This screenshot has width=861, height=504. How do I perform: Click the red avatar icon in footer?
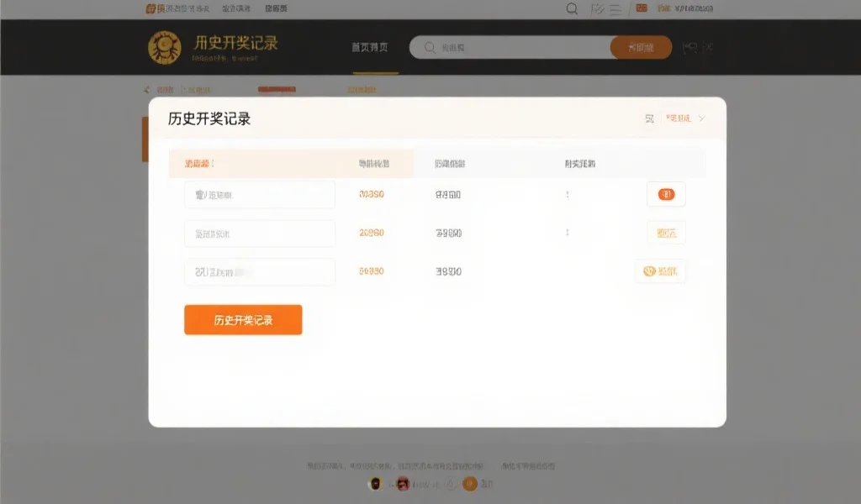pos(403,483)
